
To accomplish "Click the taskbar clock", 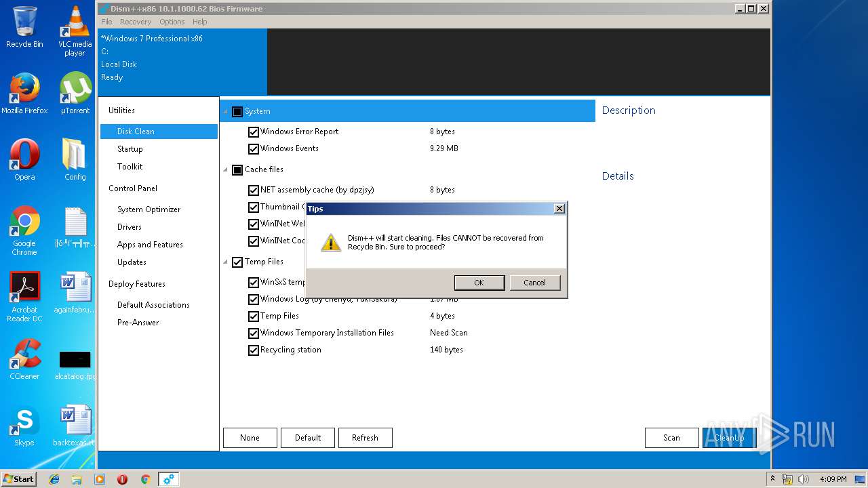I will coord(833,479).
